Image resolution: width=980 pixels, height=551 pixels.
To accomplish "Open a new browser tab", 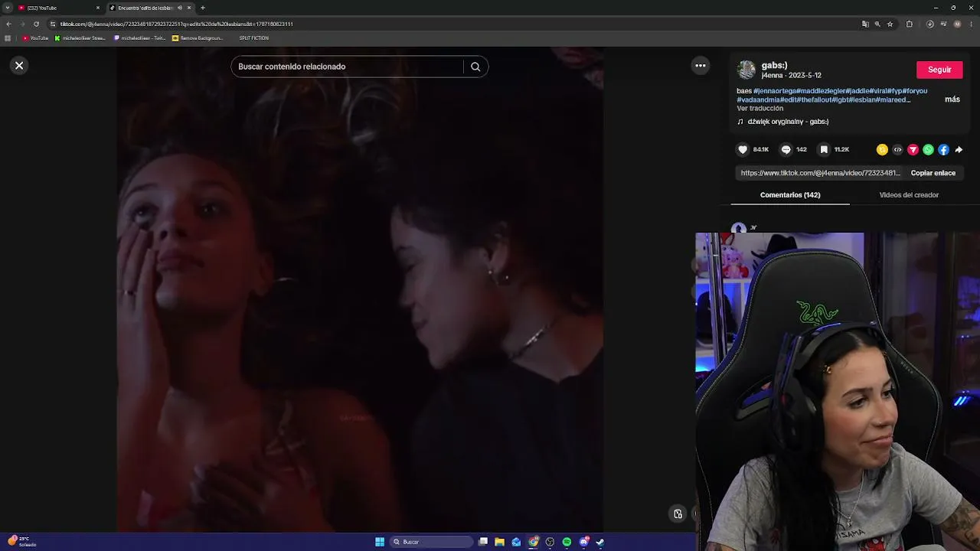I will click(x=202, y=8).
